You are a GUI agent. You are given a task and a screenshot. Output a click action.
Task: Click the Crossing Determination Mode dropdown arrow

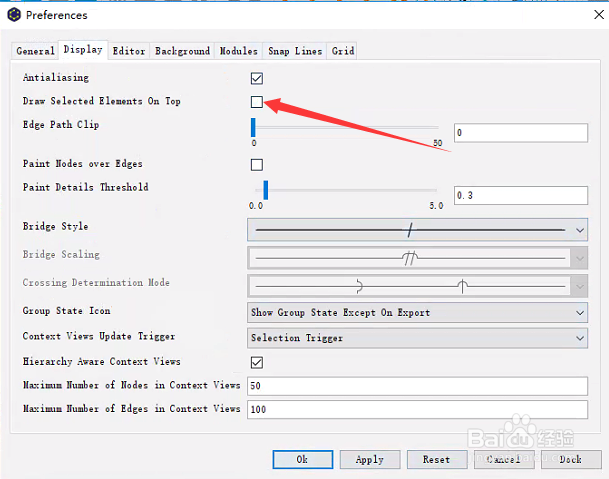[x=579, y=287]
